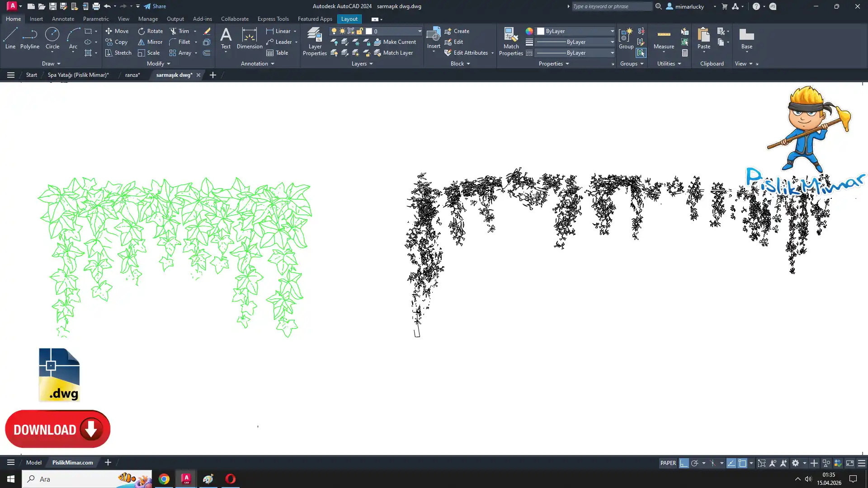Open Layer Properties manager
Screen dimensions: 868x488
(315, 41)
